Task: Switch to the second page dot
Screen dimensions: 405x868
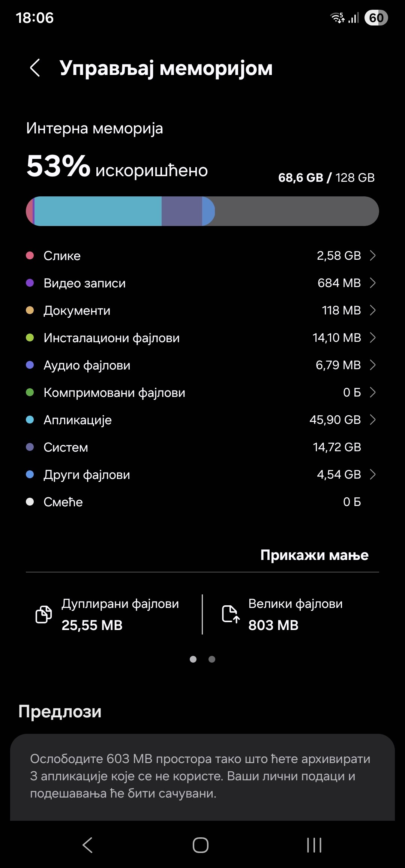Action: (212, 659)
